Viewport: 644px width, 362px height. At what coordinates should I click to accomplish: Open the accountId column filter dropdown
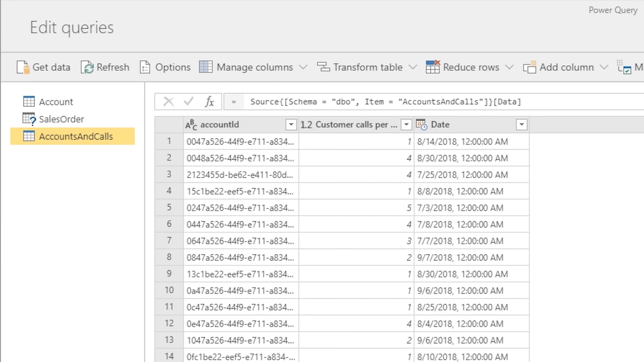coord(291,125)
